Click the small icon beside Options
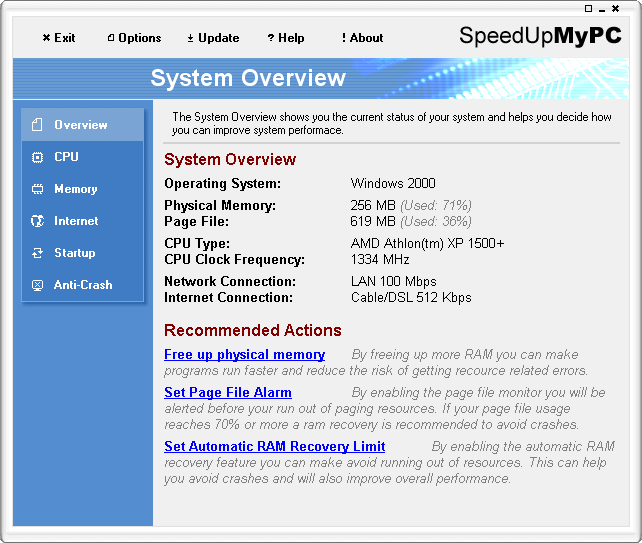This screenshot has height=543, width=642. 111,38
